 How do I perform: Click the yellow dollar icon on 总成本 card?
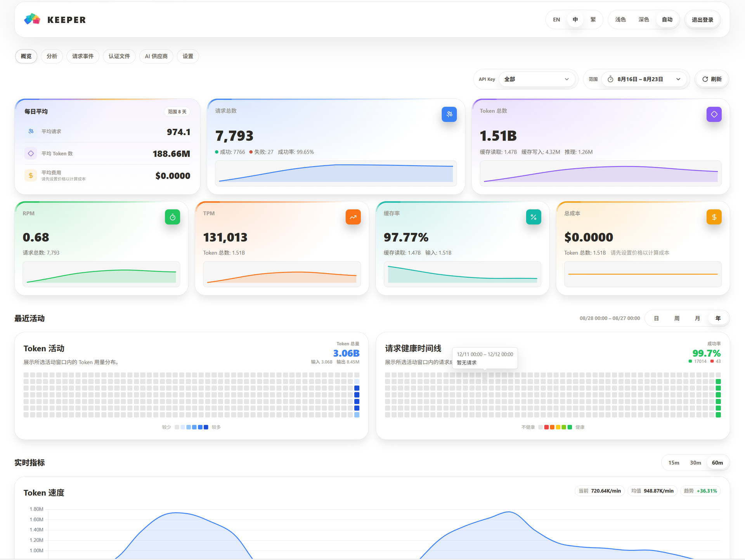[x=714, y=217]
